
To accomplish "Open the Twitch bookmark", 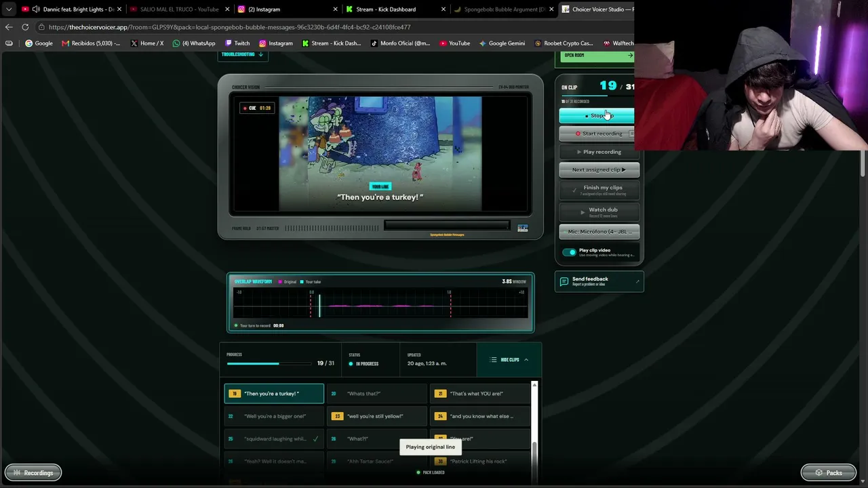I will click(x=237, y=43).
